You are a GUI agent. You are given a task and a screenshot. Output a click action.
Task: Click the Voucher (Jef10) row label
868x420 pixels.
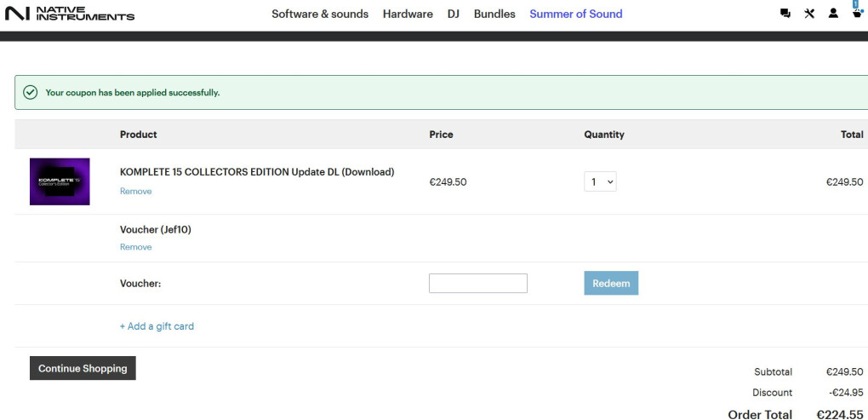pos(156,229)
